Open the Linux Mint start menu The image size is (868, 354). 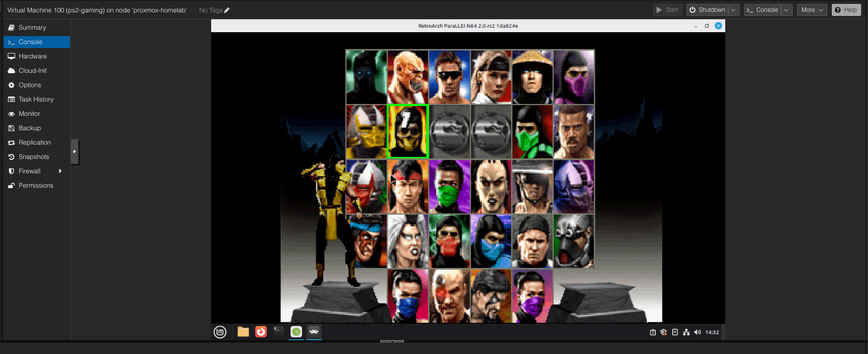click(220, 332)
